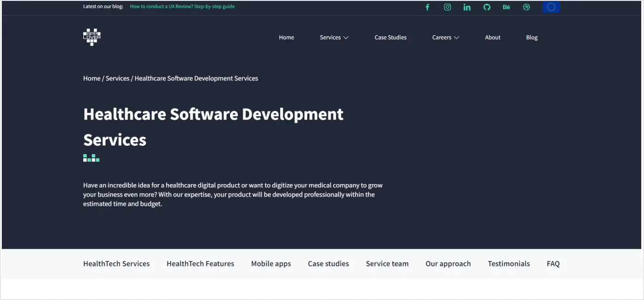The image size is (644, 300).
Task: Open the GitHub profile icon
Action: click(487, 7)
